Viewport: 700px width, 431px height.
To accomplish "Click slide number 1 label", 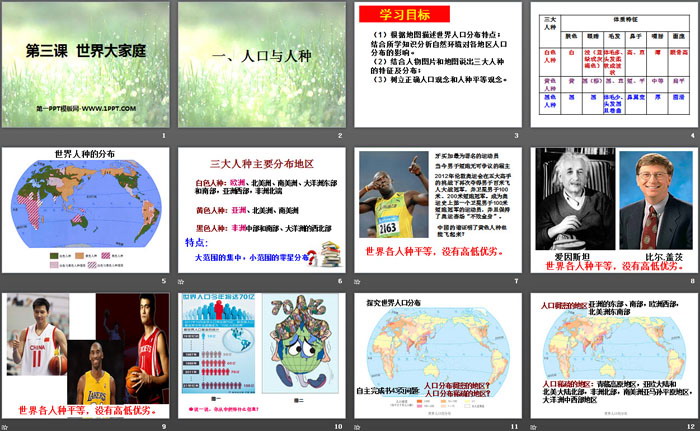I will (x=164, y=135).
